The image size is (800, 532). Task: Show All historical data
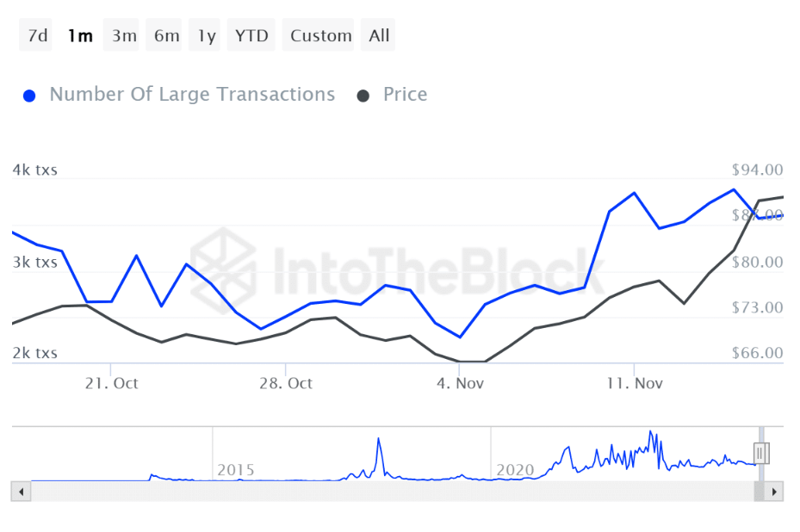tap(377, 35)
